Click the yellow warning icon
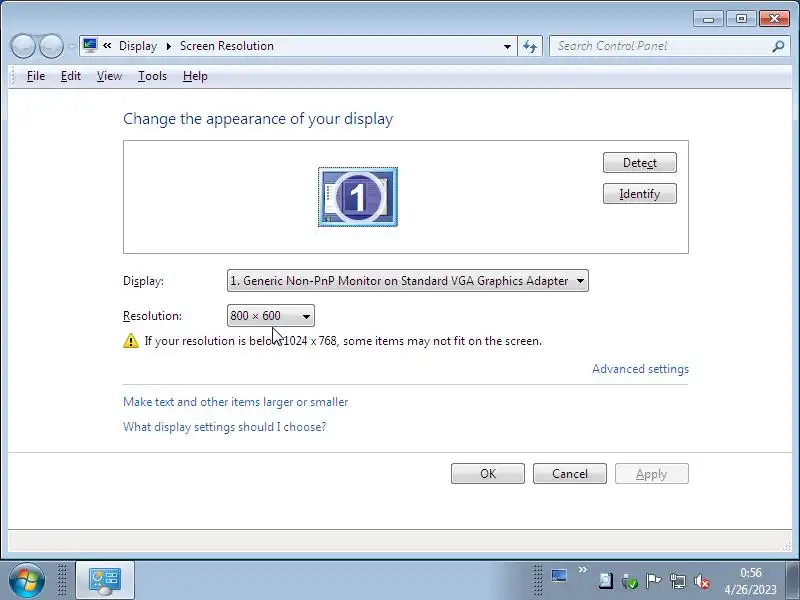Image resolution: width=800 pixels, height=600 pixels. (x=131, y=341)
